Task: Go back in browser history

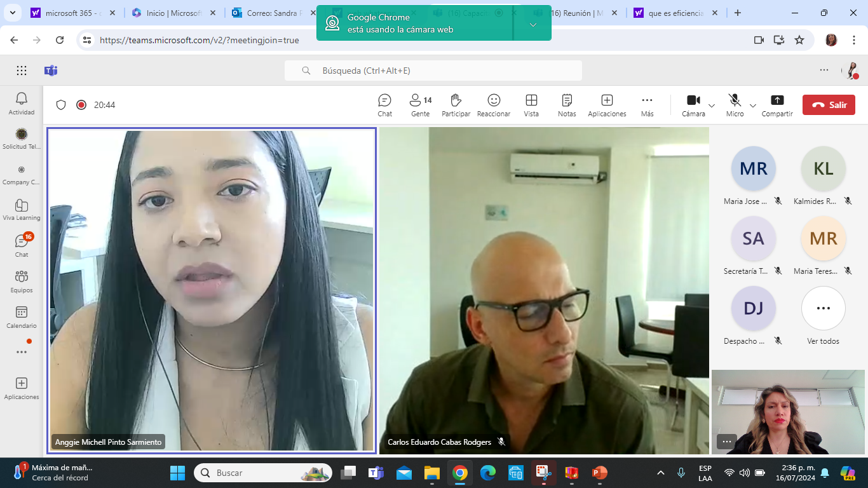Action: pyautogui.click(x=14, y=40)
